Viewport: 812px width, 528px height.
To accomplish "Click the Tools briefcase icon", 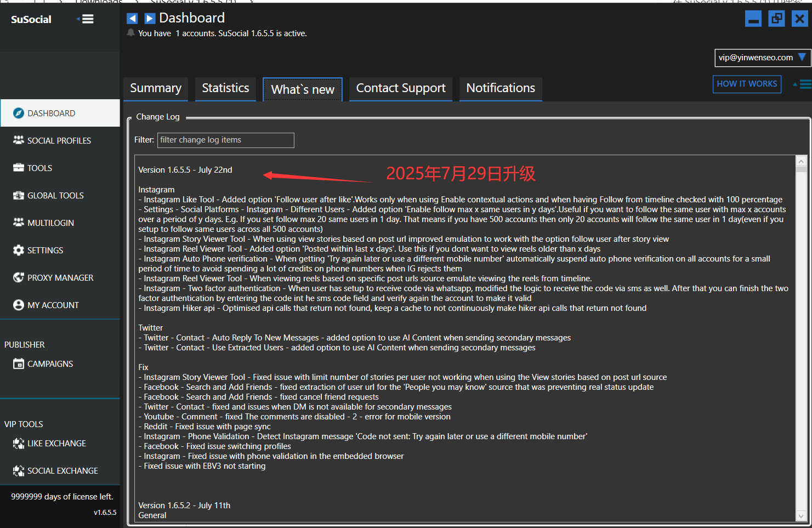I will click(18, 168).
